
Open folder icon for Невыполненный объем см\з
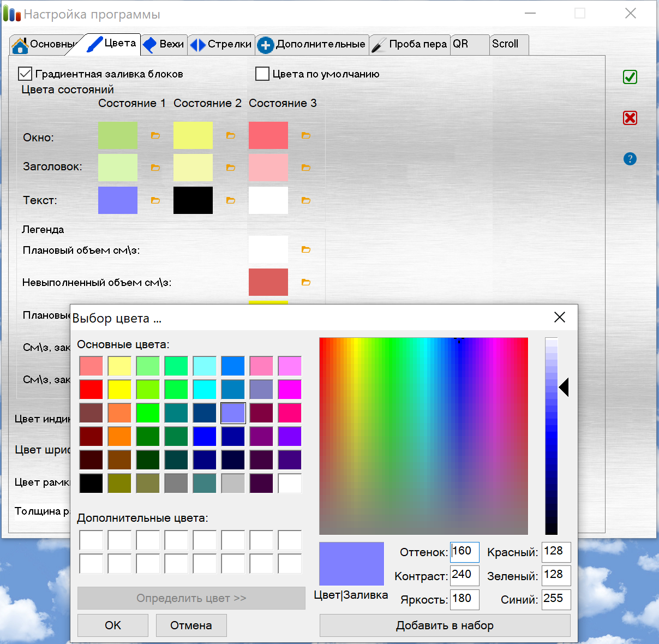point(306,282)
